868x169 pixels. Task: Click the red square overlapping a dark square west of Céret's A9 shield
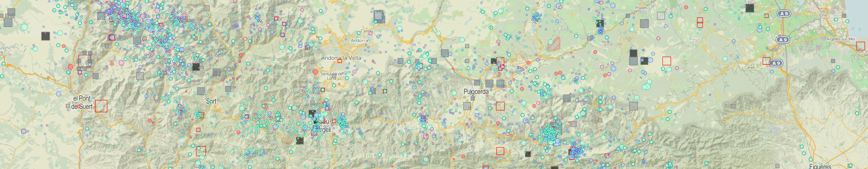766,61
